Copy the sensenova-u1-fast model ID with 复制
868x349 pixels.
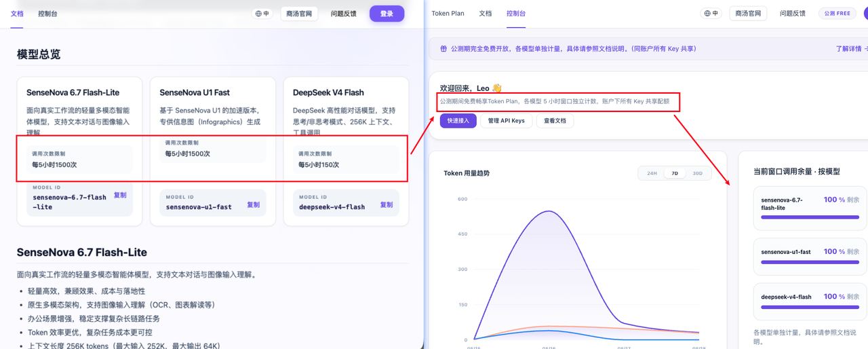tap(253, 204)
